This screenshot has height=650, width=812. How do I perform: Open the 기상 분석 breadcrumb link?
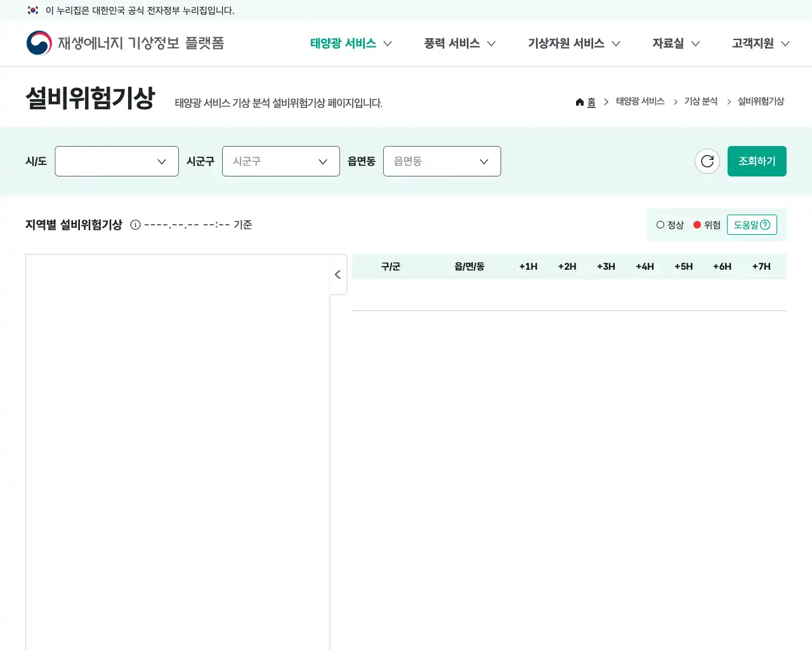700,101
